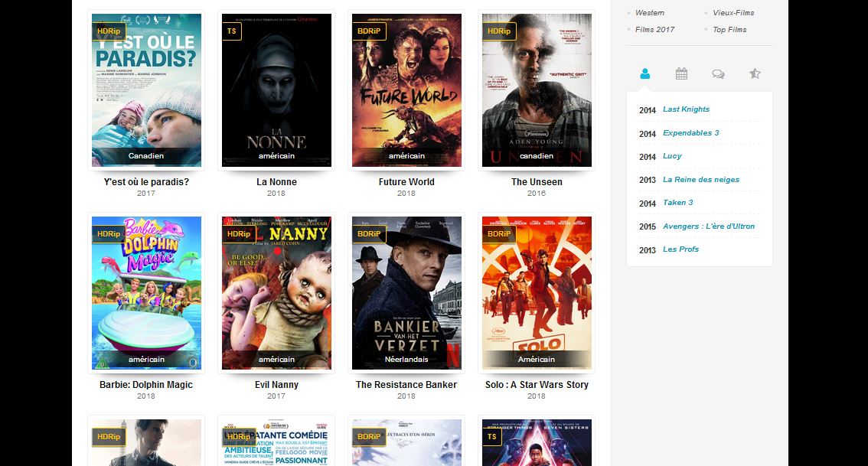Click the TS badge on La Nonne
868x466 pixels.
point(231,31)
